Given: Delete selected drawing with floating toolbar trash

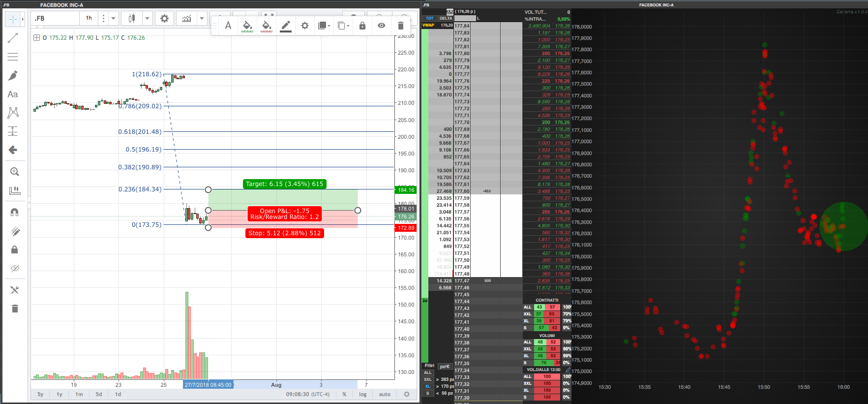Looking at the screenshot, I should 401,26.
